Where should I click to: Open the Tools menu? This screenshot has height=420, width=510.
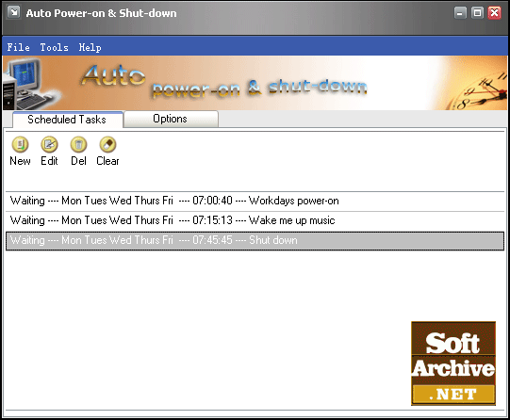pyautogui.click(x=55, y=47)
